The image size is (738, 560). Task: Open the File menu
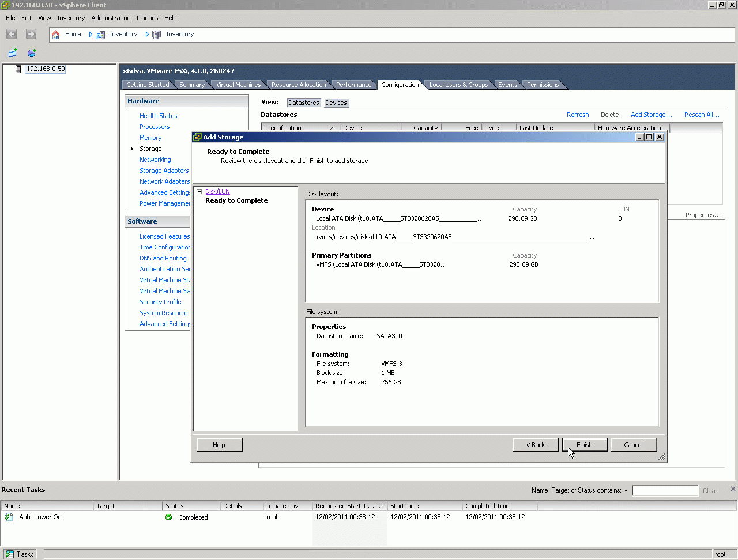point(10,18)
